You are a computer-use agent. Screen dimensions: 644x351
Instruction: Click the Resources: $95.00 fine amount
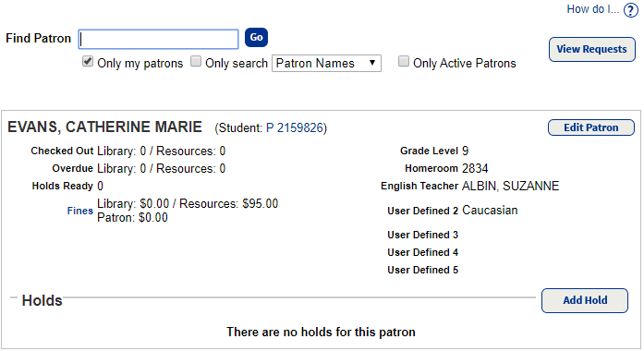pos(229,203)
